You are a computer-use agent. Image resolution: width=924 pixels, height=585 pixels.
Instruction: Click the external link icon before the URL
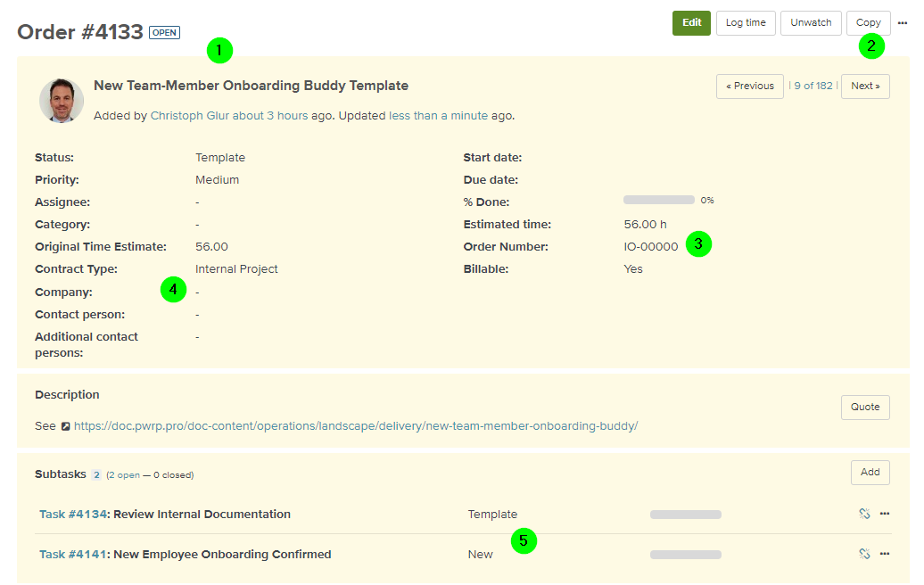pos(66,426)
